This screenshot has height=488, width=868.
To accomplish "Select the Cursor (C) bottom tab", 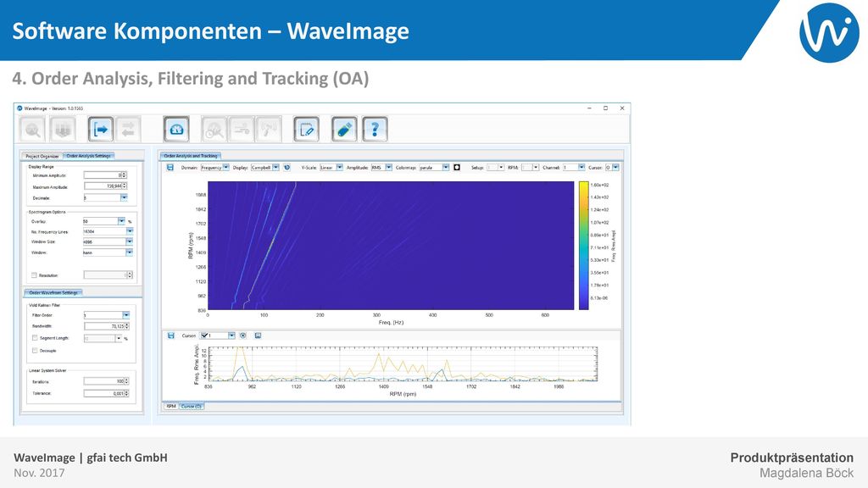I will tap(192, 406).
